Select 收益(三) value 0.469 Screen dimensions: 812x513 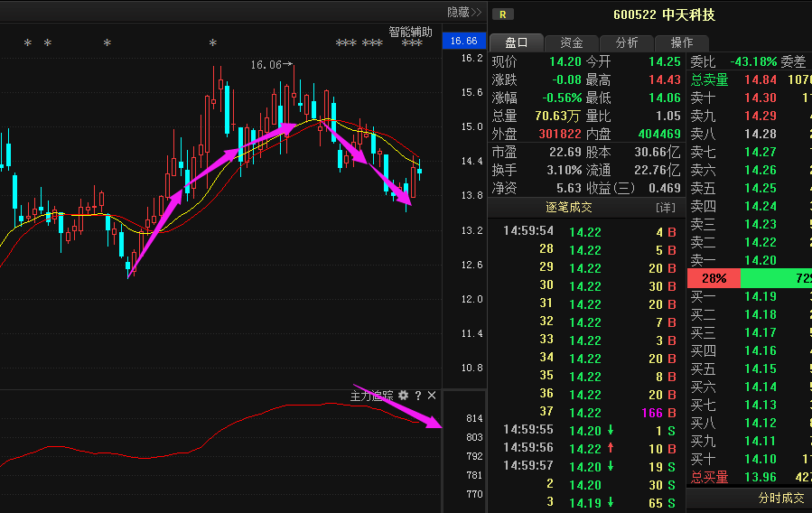(665, 188)
